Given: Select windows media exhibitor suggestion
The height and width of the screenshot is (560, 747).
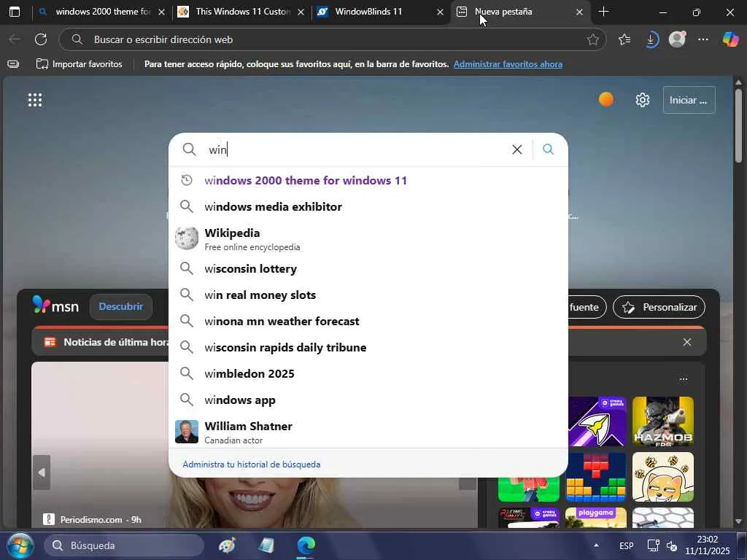Looking at the screenshot, I should coord(368,206).
